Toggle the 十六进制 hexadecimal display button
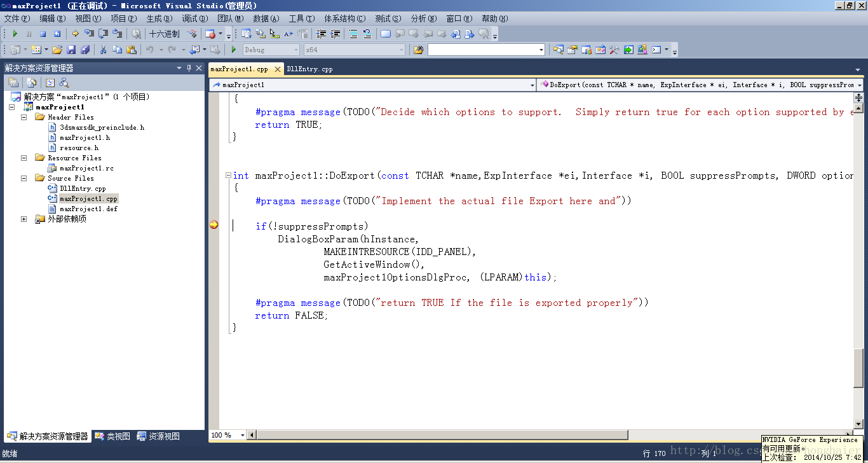868x463 pixels. (165, 34)
